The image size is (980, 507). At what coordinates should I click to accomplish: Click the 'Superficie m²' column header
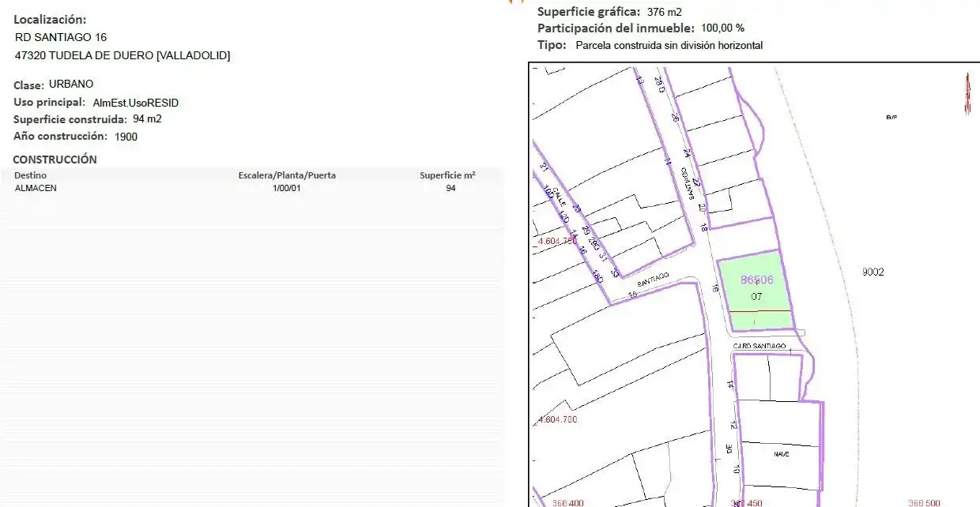[x=447, y=175]
